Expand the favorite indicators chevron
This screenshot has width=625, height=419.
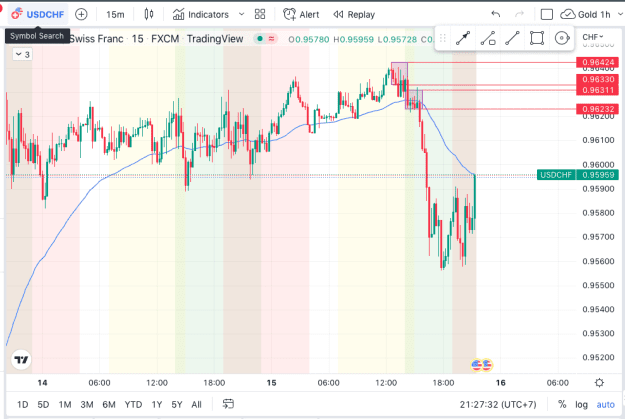click(242, 14)
